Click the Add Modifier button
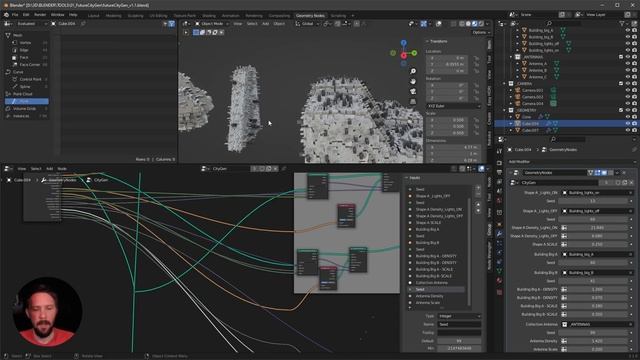 tap(571, 162)
